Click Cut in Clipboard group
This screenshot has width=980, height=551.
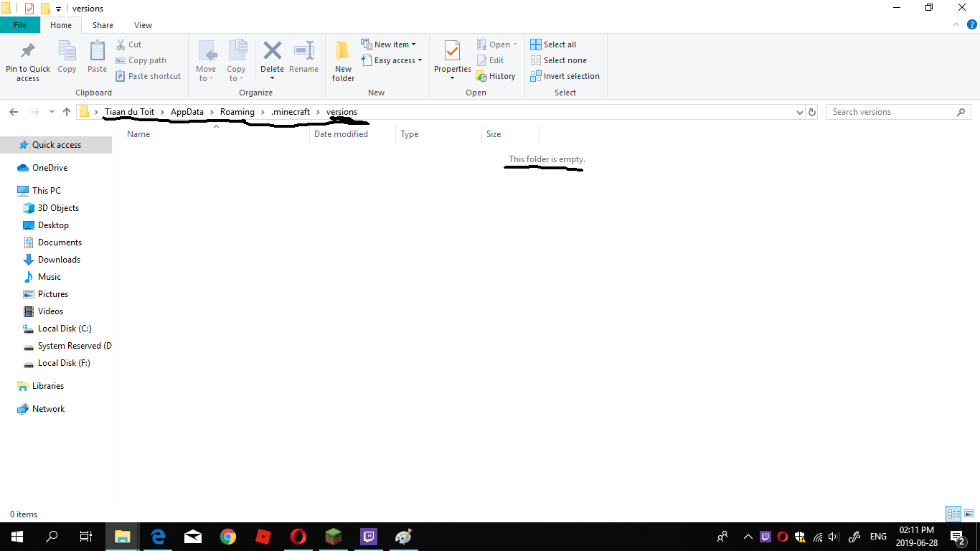pos(128,44)
